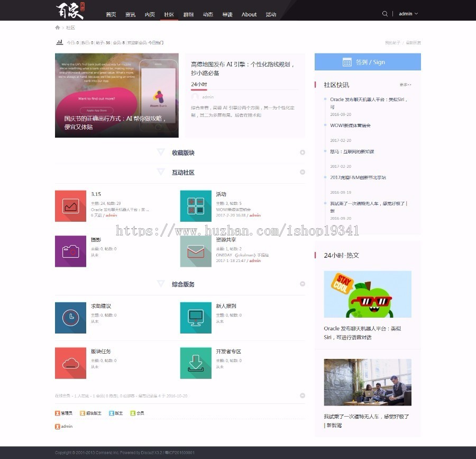
Task: Open the office meeting photo thumbnail
Action: 368,382
